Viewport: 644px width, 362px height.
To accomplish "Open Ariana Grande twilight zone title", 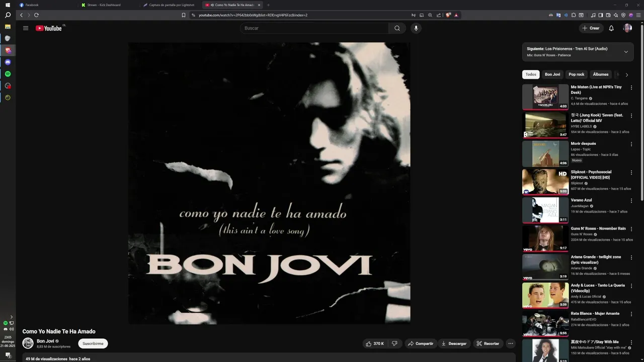I will click(596, 259).
